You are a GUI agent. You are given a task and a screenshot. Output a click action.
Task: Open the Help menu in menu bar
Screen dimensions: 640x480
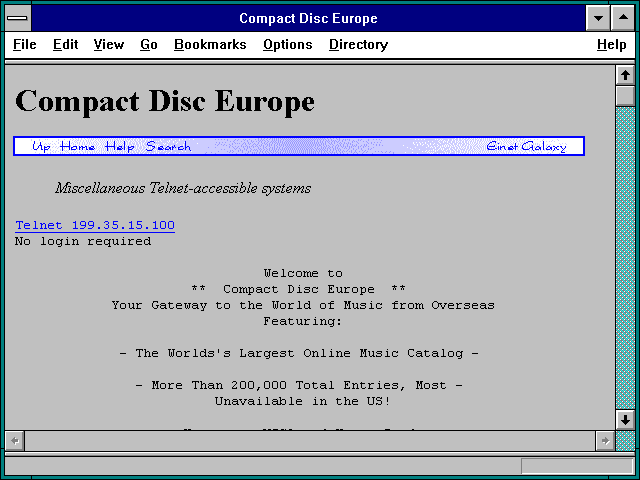pyautogui.click(x=611, y=44)
